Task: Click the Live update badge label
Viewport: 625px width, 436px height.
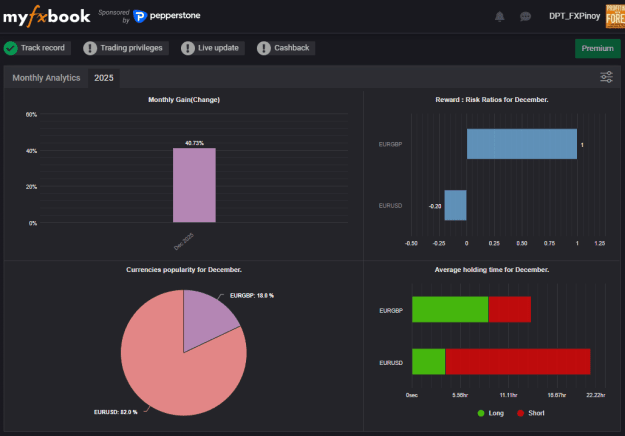Action: click(218, 48)
